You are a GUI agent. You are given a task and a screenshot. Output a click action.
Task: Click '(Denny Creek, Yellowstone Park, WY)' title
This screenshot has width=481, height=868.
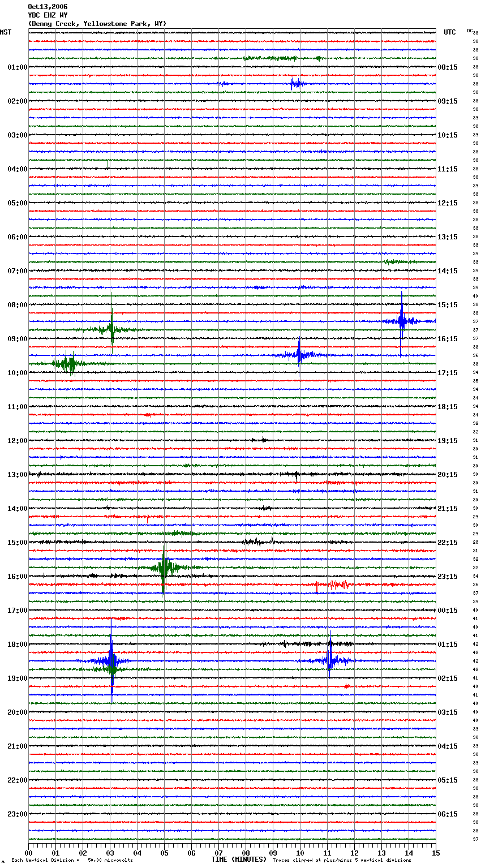[x=97, y=24]
